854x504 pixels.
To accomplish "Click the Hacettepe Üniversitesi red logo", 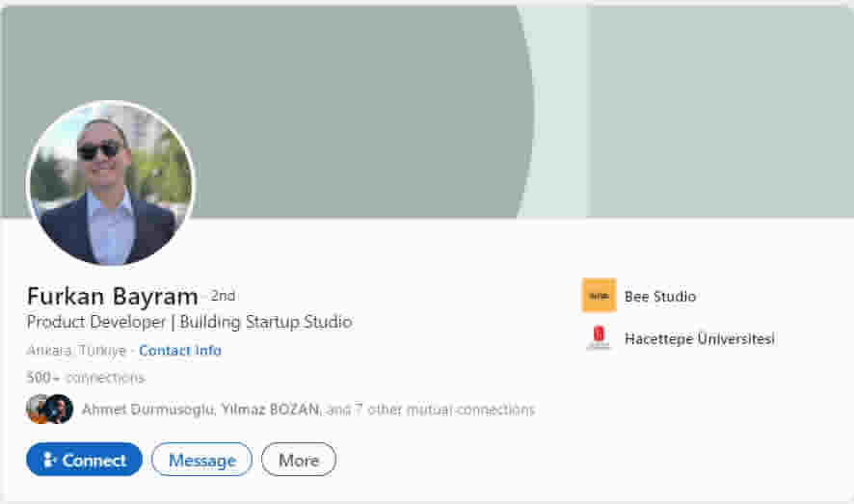I will 599,338.
